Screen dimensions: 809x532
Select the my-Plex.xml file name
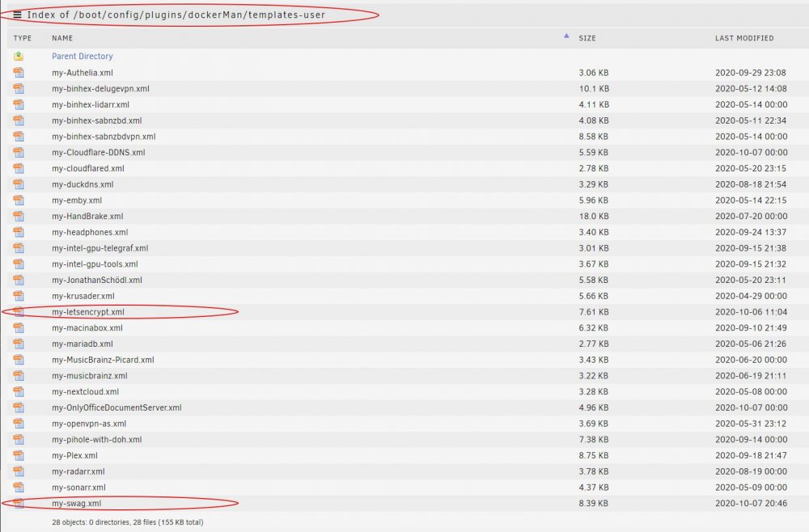click(x=74, y=456)
